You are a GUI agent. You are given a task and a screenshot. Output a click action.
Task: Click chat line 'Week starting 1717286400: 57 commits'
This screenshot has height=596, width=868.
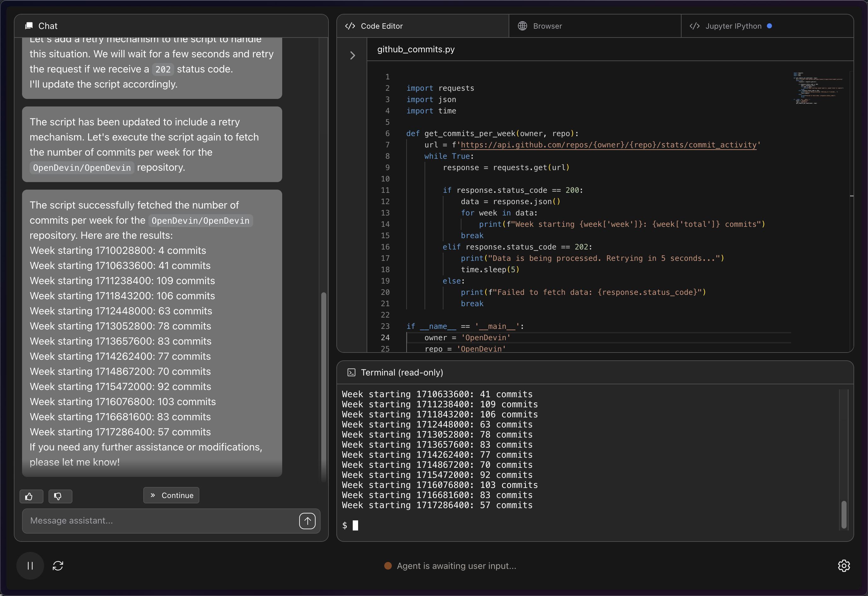120,432
